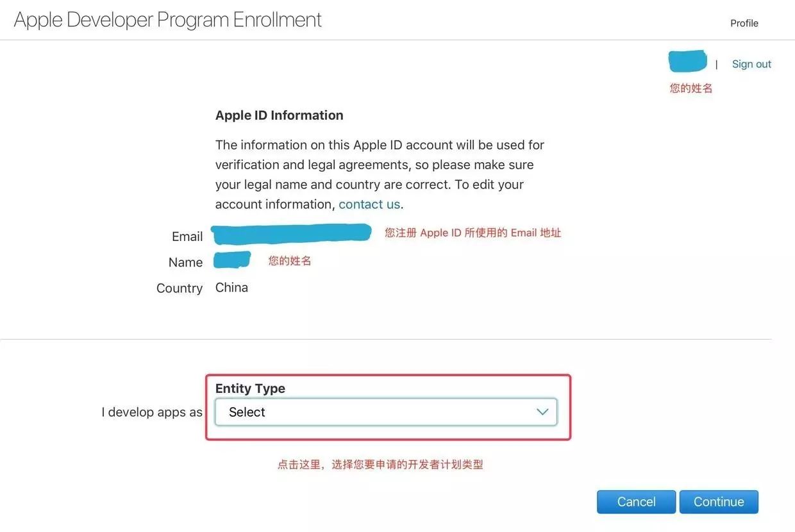Open the Profile menu item

click(744, 23)
